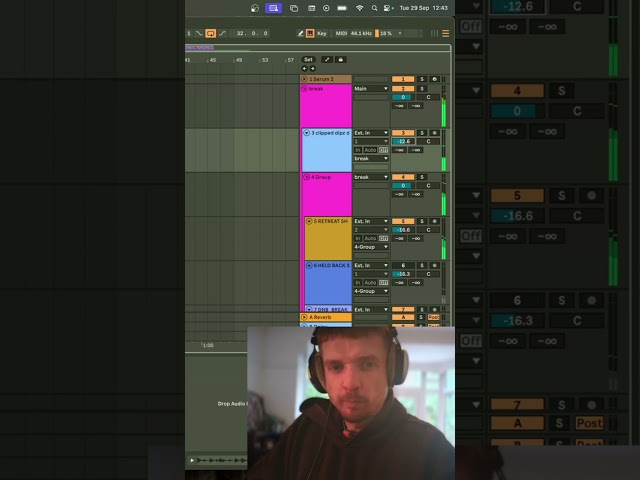Open 4 Group break output dropdown

pos(371,177)
